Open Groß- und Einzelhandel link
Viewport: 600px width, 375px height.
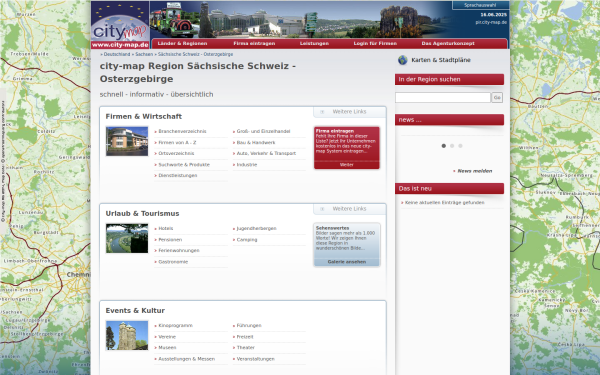click(263, 131)
